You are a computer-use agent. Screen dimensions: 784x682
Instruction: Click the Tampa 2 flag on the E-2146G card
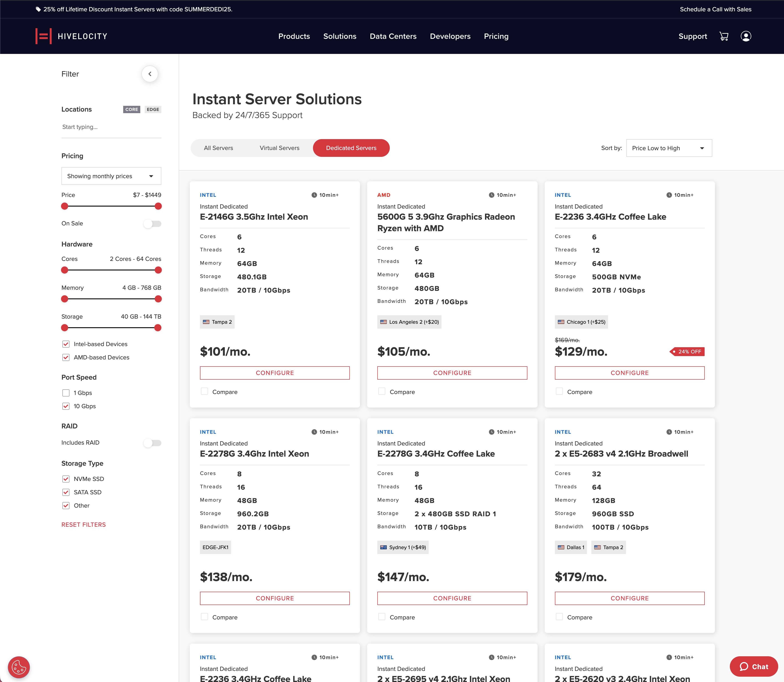click(206, 322)
